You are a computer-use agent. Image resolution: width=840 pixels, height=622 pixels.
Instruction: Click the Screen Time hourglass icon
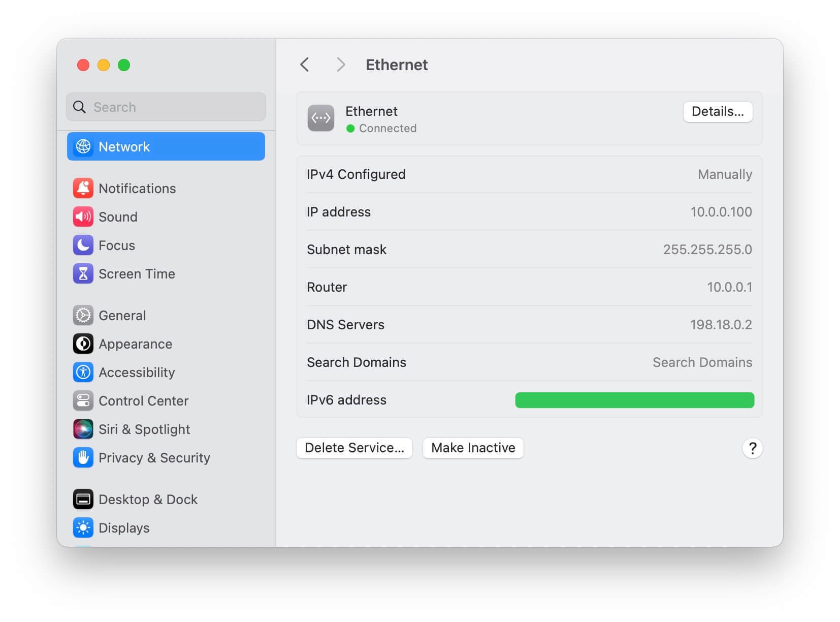click(x=83, y=273)
